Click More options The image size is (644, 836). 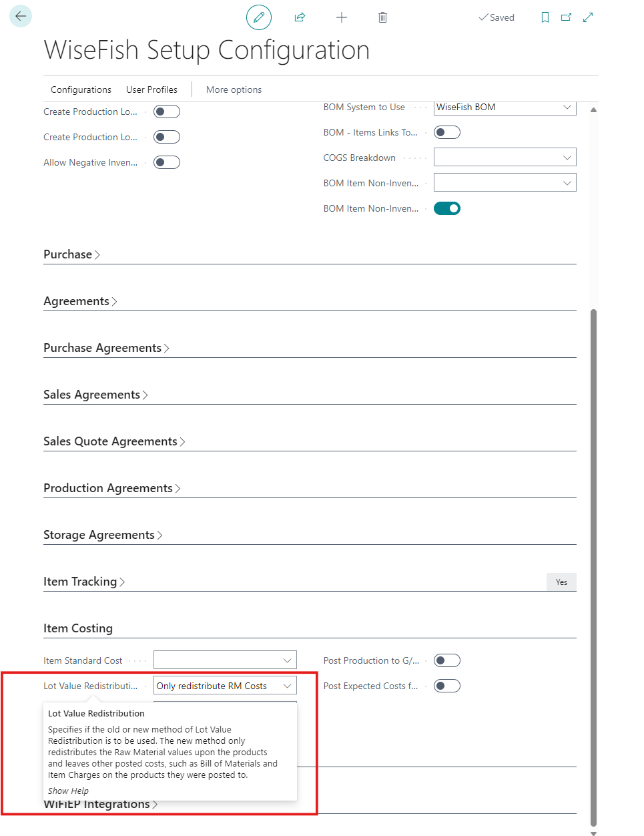[234, 89]
